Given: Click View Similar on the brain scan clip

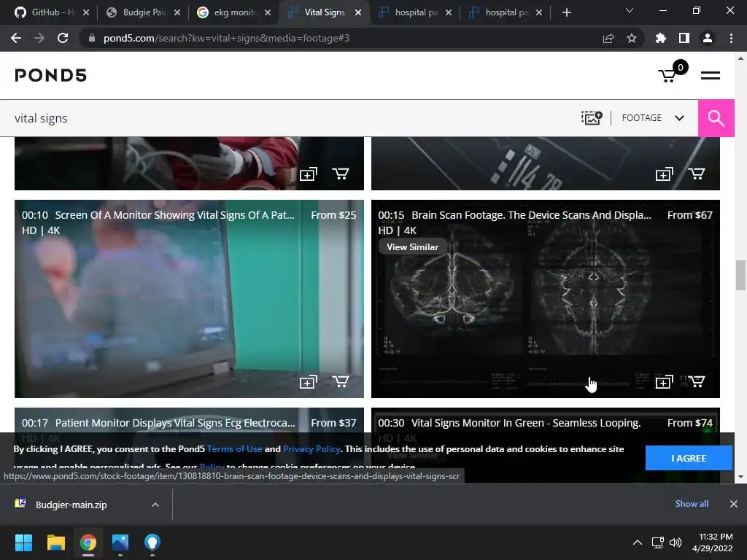Looking at the screenshot, I should 413,247.
